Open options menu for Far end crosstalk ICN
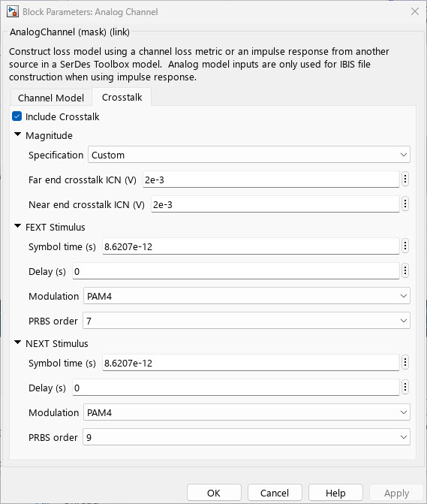 tap(405, 179)
